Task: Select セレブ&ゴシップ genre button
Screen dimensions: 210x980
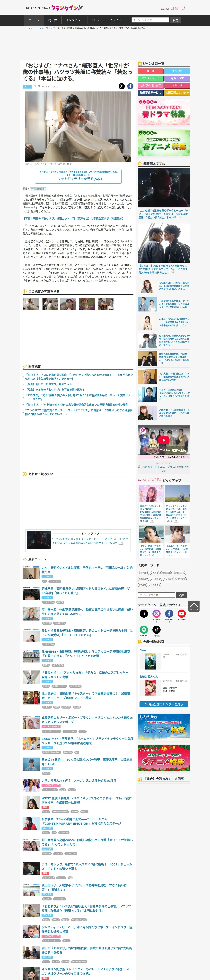Action: point(150,86)
